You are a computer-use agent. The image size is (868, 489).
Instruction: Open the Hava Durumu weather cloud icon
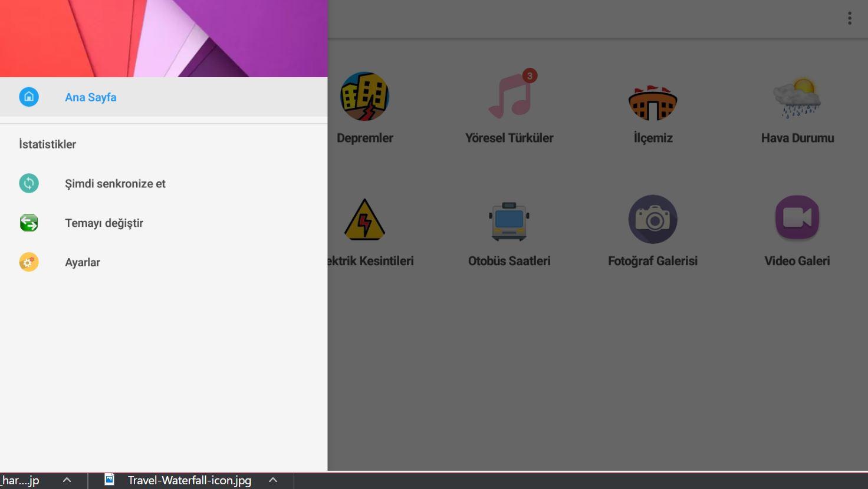point(797,98)
